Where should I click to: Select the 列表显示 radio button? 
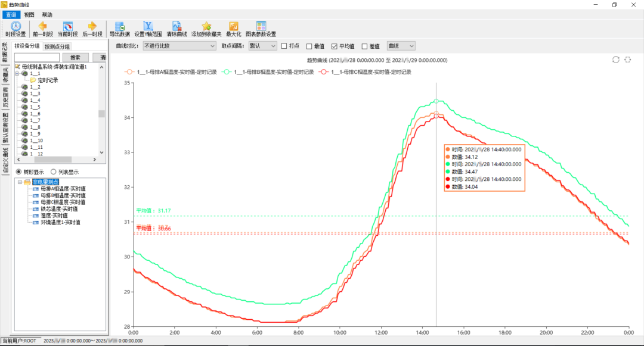[54, 172]
